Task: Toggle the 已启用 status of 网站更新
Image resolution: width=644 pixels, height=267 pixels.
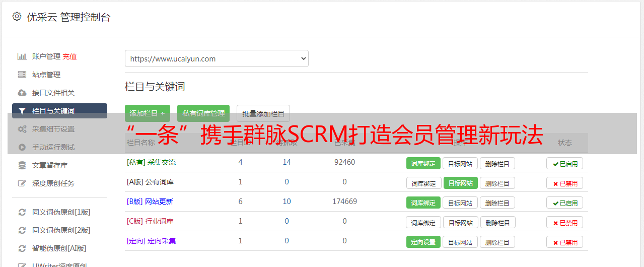Action: tap(565, 203)
